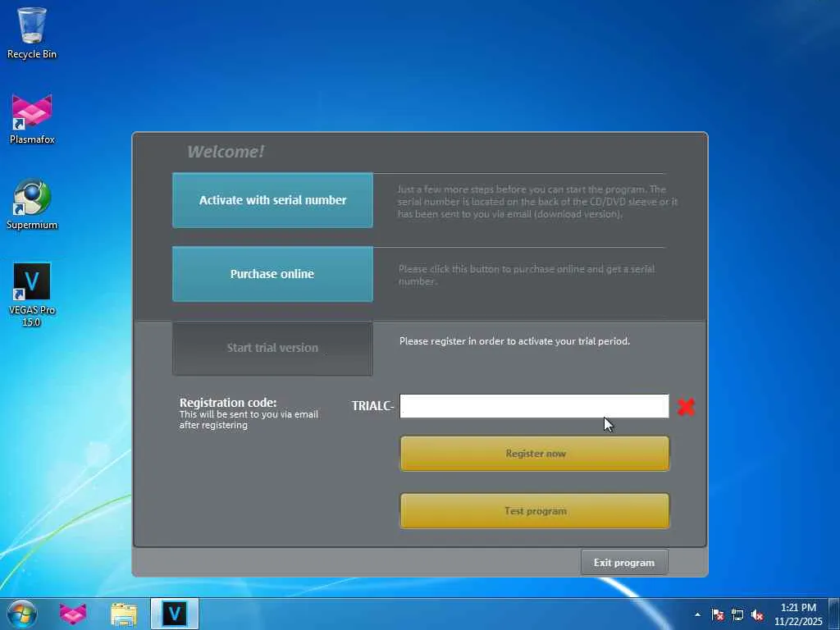Viewport: 840px width, 630px height.
Task: Select the VEGAS Pro 15.0 desktop shortcut
Action: click(32, 294)
